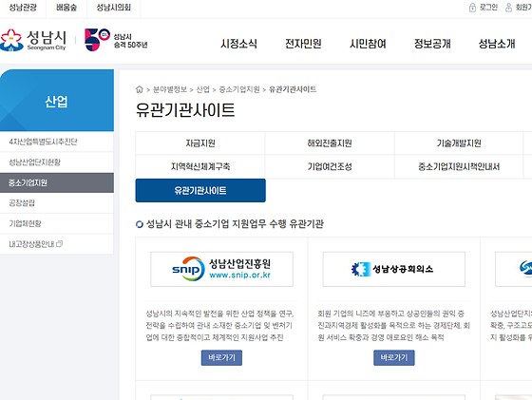This screenshot has height=400, width=532.
Task: Select 내고장상품안내 in sidebar
Action: coord(57,244)
